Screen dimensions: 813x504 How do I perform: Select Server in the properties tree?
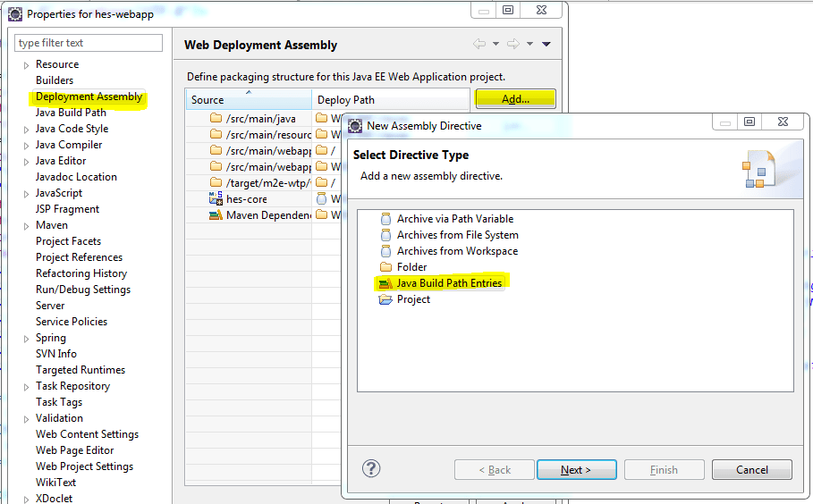pyautogui.click(x=50, y=305)
